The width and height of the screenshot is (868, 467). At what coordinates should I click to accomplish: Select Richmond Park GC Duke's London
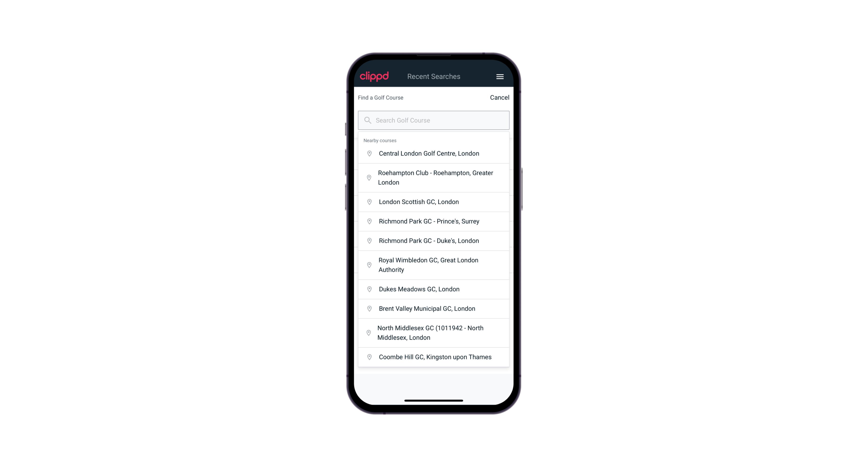[x=434, y=240]
